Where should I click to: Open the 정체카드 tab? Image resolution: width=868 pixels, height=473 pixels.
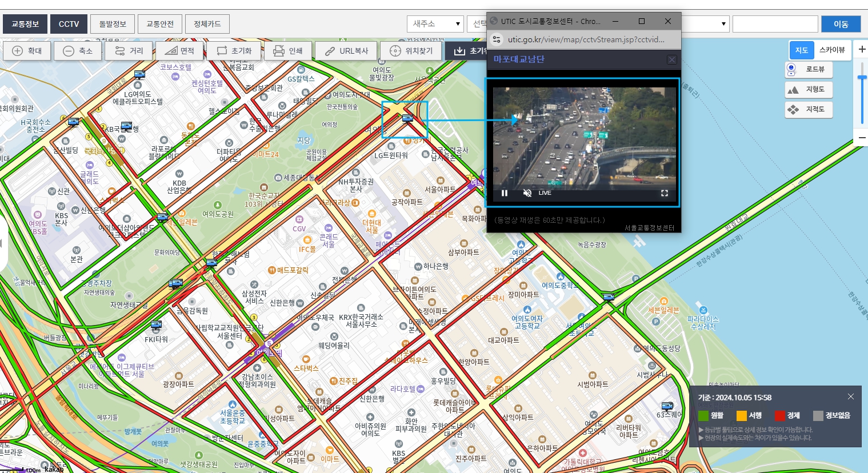(x=207, y=24)
